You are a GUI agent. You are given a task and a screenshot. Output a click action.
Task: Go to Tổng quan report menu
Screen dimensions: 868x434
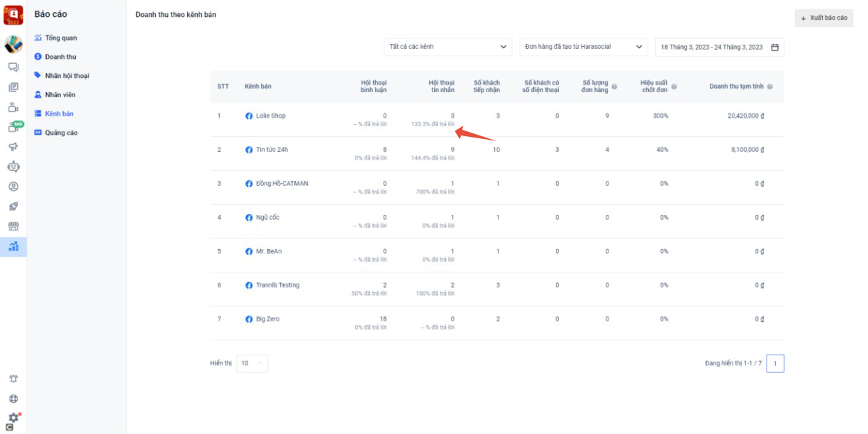pyautogui.click(x=60, y=38)
